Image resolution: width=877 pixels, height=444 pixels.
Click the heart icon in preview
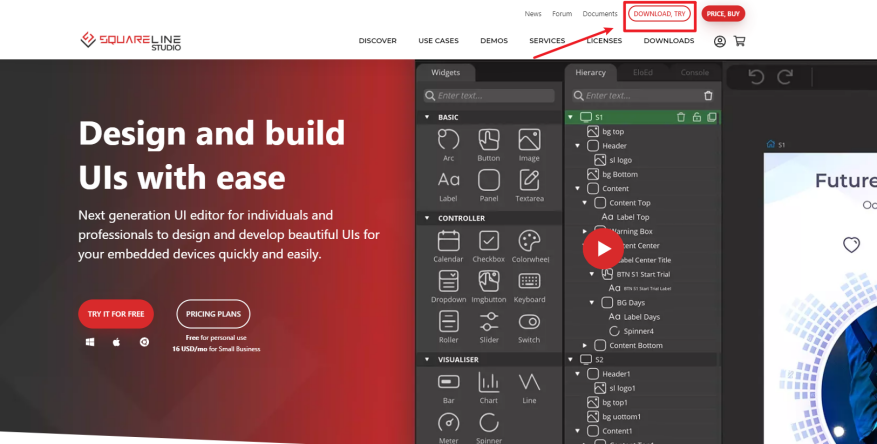851,245
